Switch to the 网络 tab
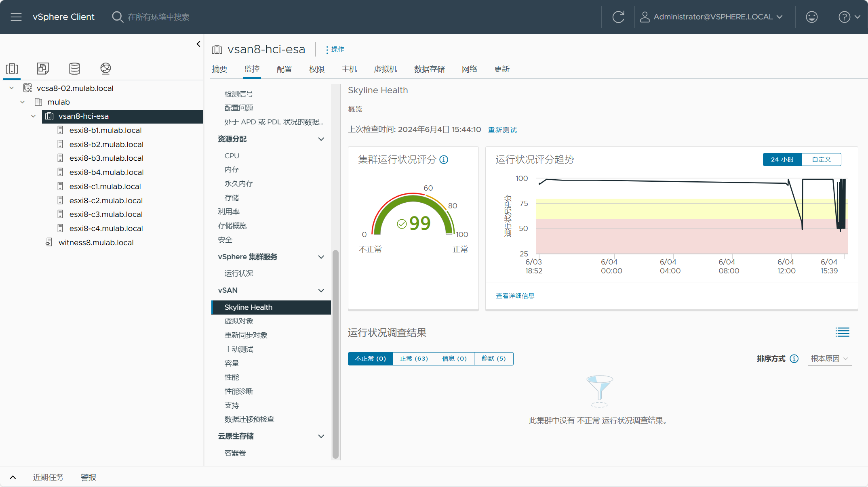 pyautogui.click(x=470, y=69)
